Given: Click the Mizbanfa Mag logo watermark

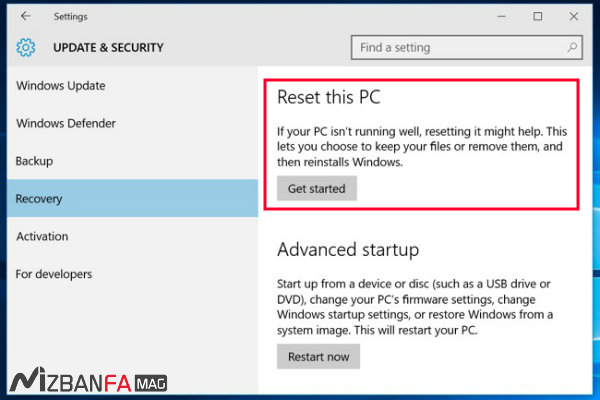Looking at the screenshot, I should [88, 380].
